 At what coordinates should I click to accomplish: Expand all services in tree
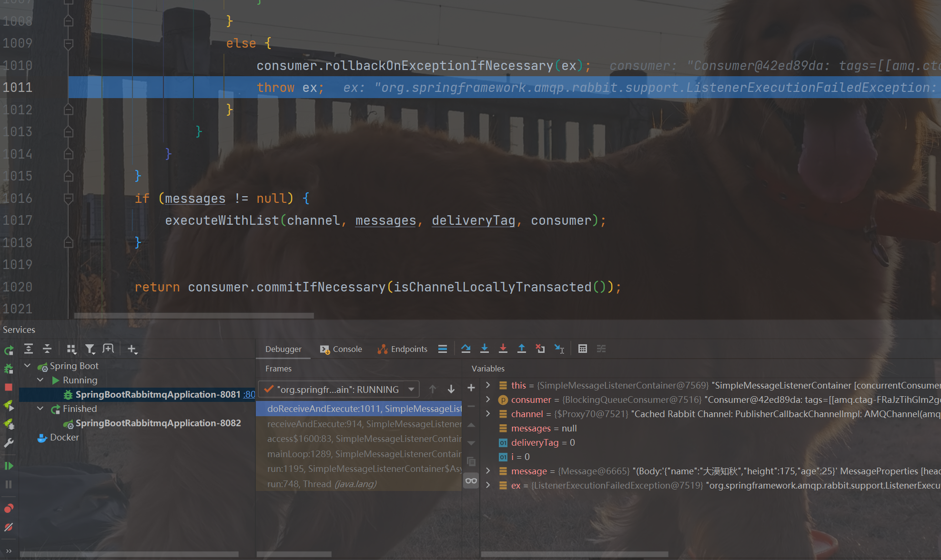(29, 349)
